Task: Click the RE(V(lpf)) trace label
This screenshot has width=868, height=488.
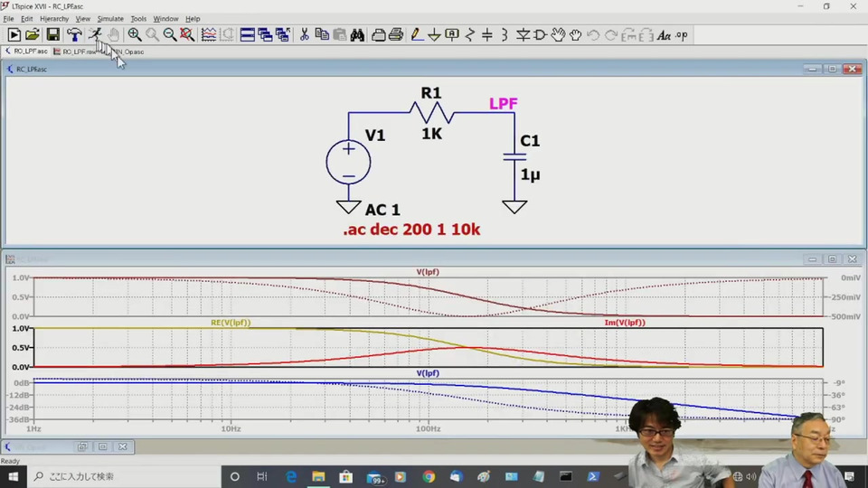Action: pos(231,323)
